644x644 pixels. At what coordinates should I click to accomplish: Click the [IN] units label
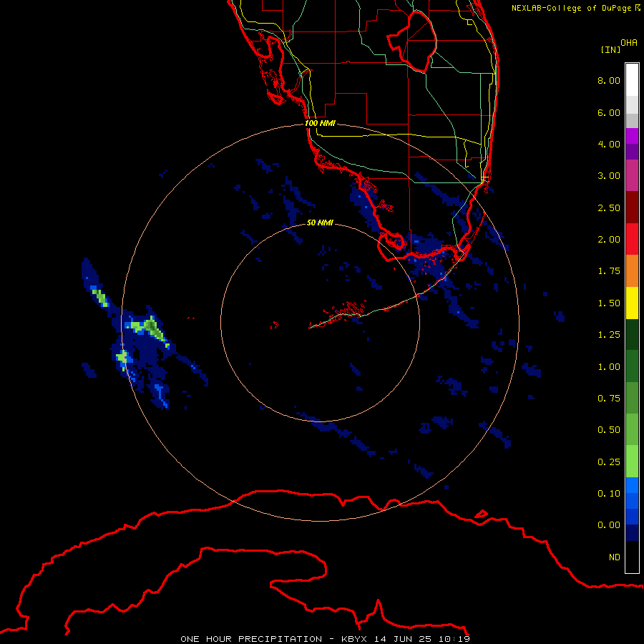click(610, 49)
